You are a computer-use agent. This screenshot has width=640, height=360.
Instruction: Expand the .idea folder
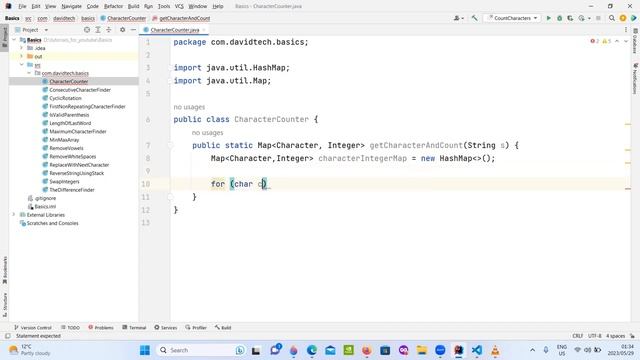coord(22,48)
